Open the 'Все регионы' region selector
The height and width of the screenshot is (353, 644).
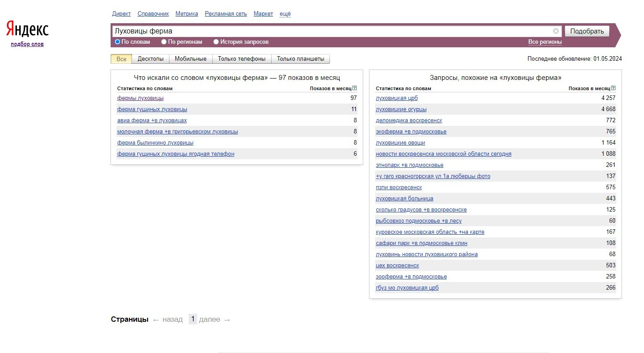[545, 42]
